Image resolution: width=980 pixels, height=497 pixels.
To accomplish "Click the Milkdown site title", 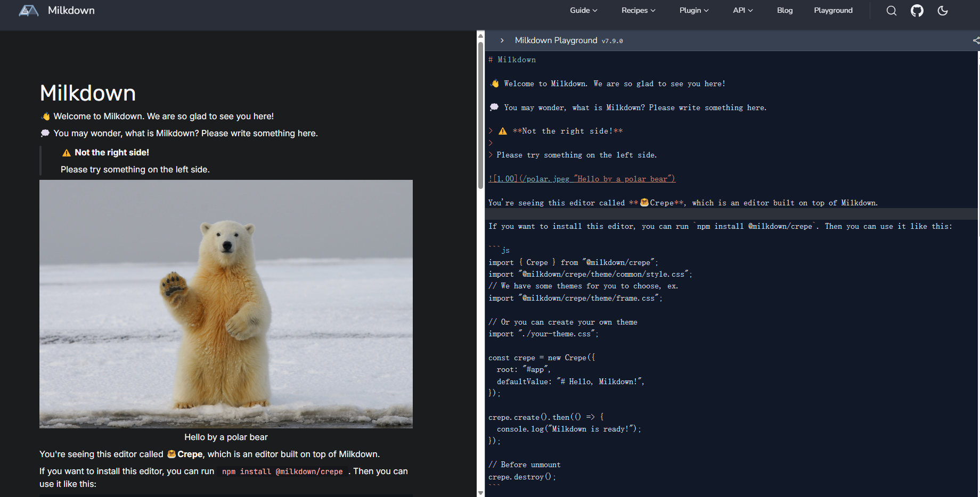I will pos(71,10).
